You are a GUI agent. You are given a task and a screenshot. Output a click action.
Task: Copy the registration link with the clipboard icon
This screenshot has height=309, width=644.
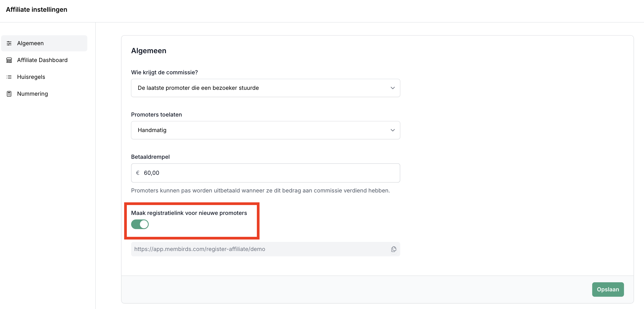point(394,249)
